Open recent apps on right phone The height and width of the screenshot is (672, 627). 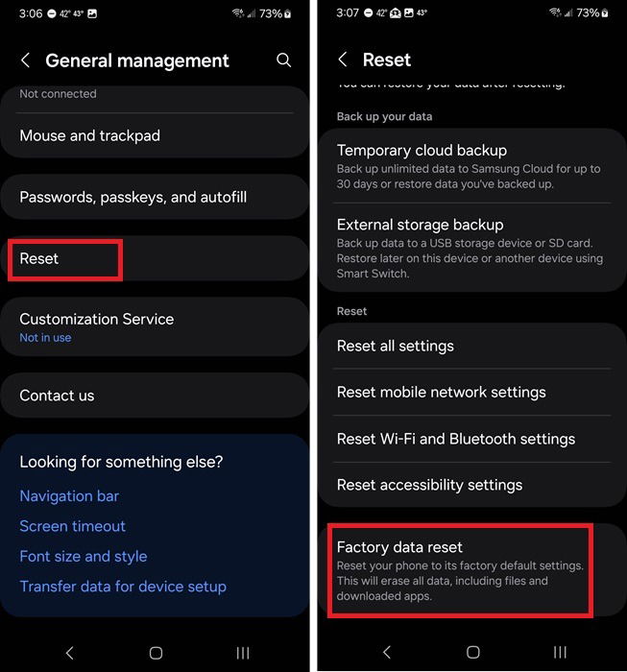[560, 652]
